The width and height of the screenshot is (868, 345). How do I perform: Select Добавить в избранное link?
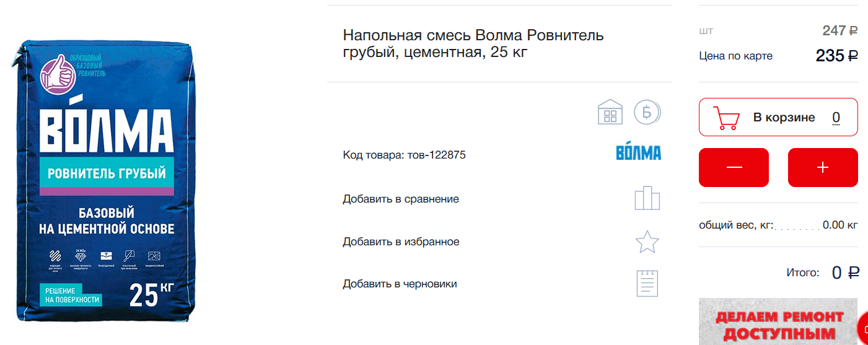(x=401, y=242)
